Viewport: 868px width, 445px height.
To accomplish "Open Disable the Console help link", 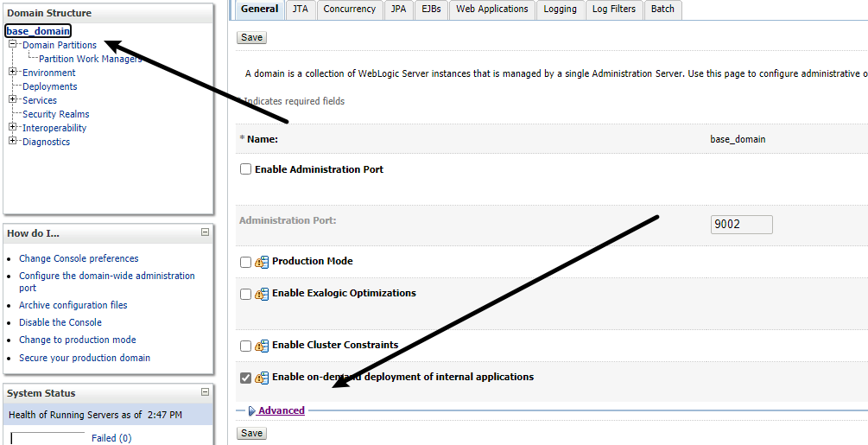I will click(x=60, y=322).
